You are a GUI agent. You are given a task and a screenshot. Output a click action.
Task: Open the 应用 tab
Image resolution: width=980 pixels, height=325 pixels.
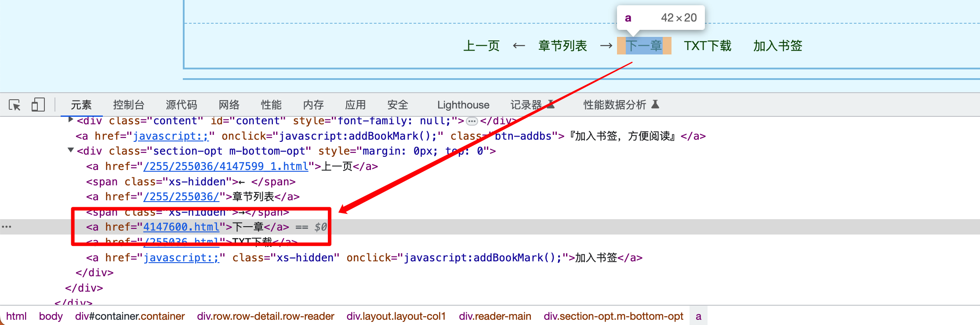click(x=356, y=105)
